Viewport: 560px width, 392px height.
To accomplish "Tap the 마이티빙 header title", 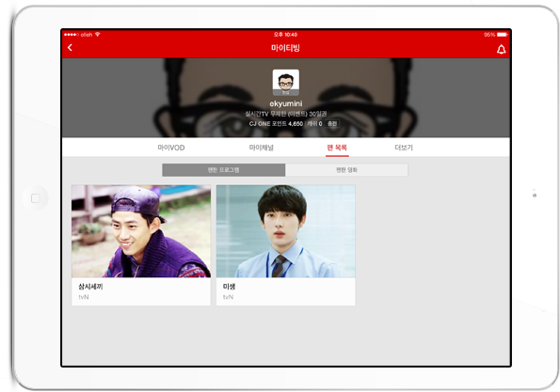I will [285, 48].
